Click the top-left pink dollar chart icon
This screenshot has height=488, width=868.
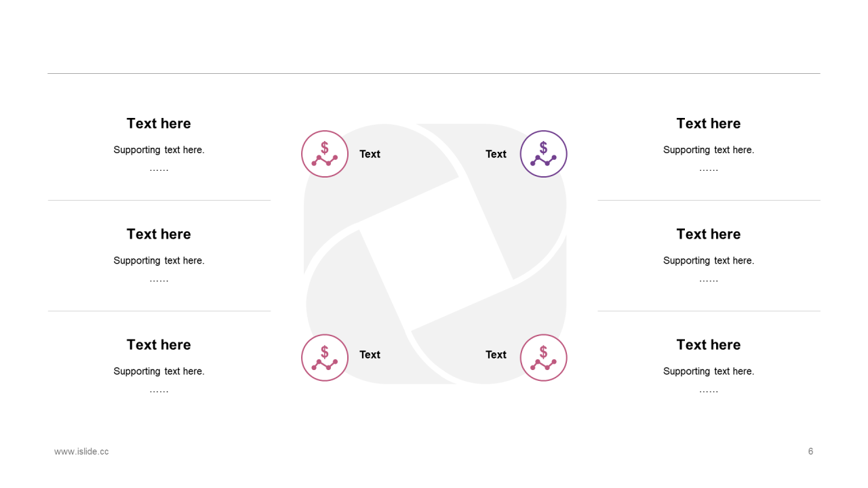point(325,154)
